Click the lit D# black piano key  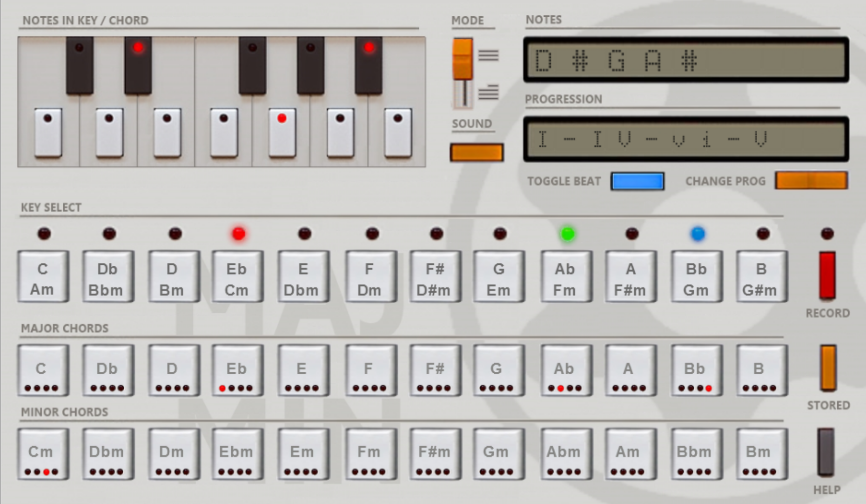coord(138,66)
